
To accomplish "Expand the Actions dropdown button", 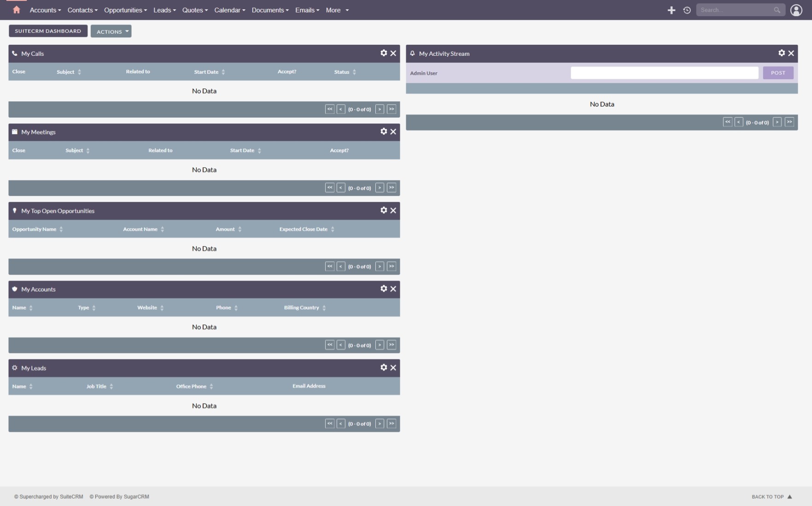I will coord(111,31).
